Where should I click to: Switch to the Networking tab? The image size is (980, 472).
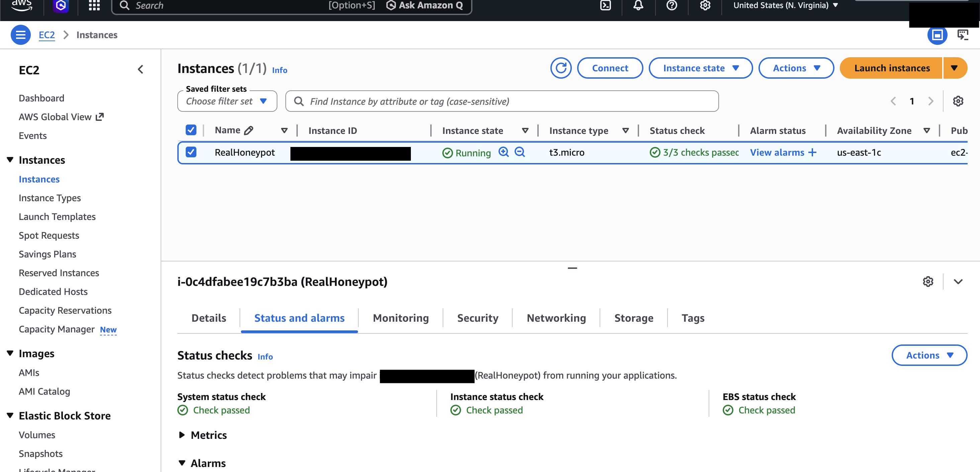click(556, 318)
